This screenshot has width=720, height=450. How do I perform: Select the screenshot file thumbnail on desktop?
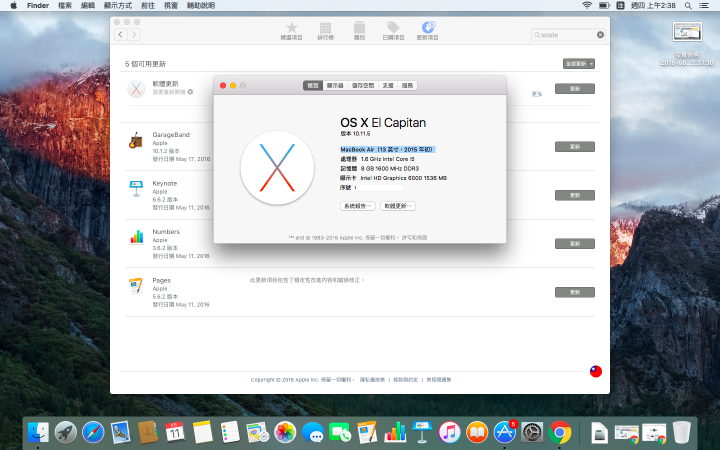pyautogui.click(x=687, y=32)
